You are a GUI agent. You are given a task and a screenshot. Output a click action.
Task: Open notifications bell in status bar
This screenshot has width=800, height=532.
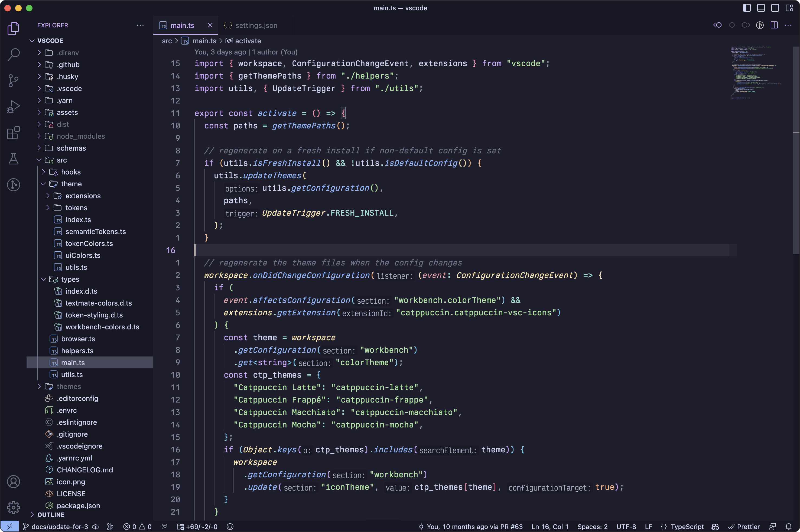[x=789, y=527]
